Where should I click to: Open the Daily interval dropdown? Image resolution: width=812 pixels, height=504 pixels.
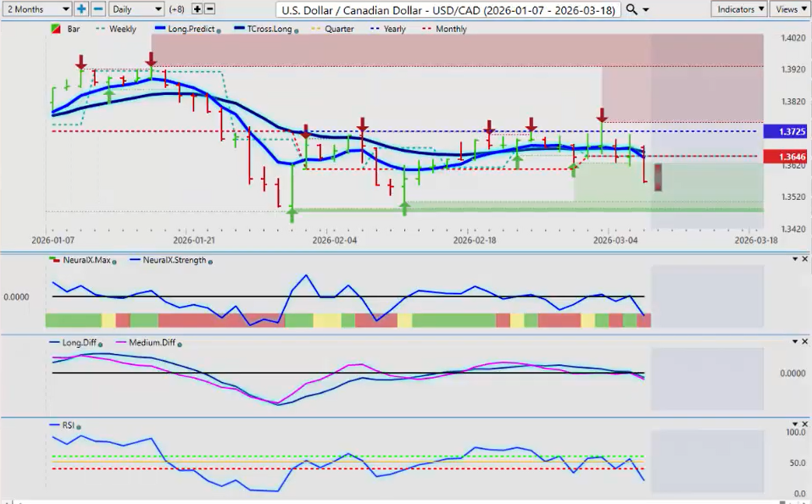(x=135, y=8)
